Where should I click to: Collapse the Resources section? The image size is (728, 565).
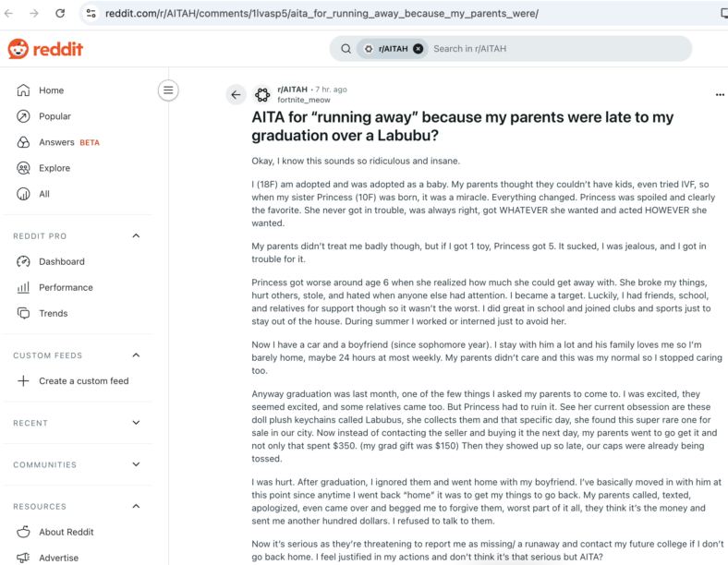coord(136,506)
